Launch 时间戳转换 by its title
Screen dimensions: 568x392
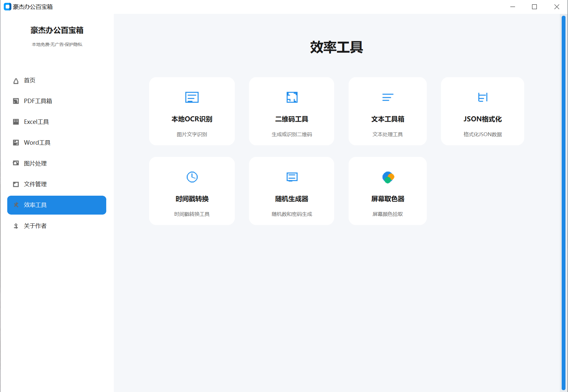(x=192, y=199)
